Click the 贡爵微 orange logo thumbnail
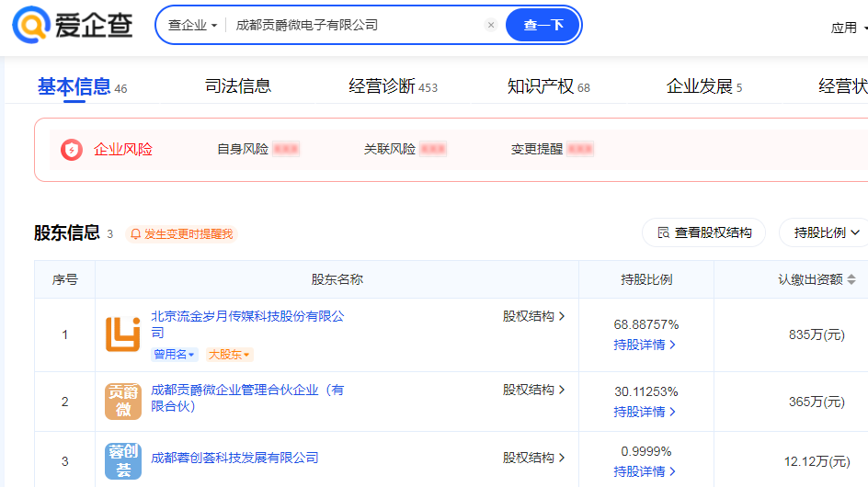868x487 pixels. coord(123,402)
